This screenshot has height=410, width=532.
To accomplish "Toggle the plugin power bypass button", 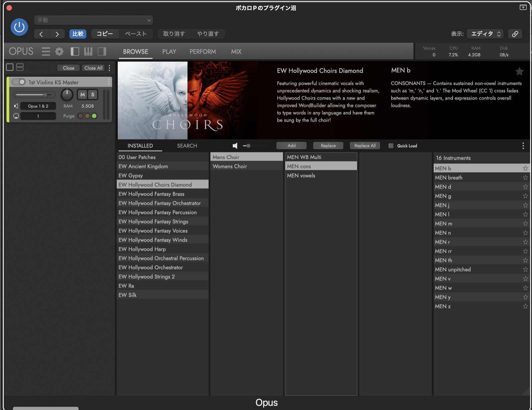I will 19,27.
